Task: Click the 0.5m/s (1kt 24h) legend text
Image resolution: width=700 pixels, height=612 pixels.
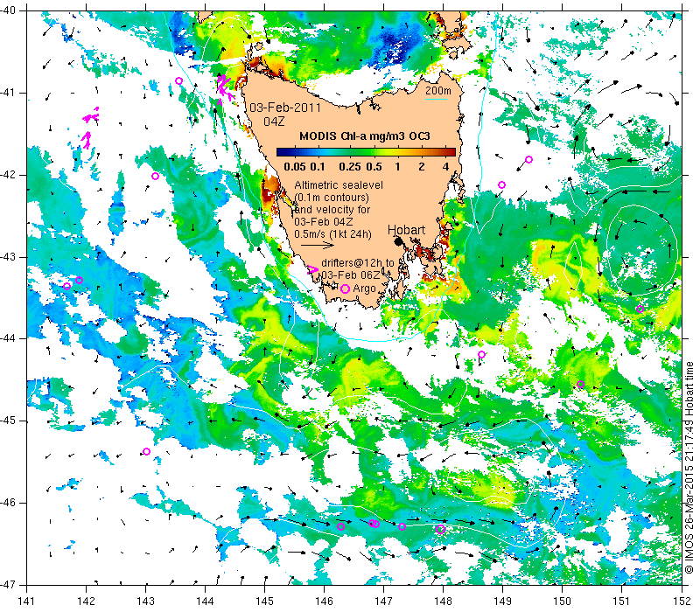Action: (x=333, y=233)
